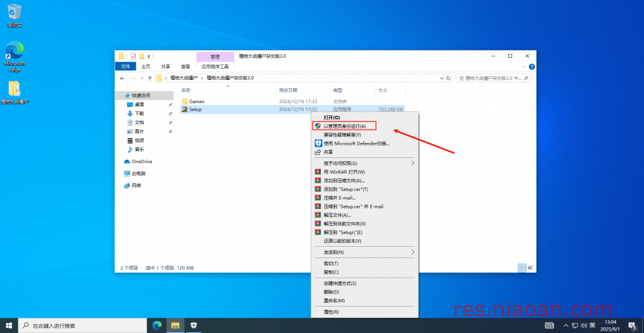Select Open (打开) in context menu

pyautogui.click(x=365, y=118)
